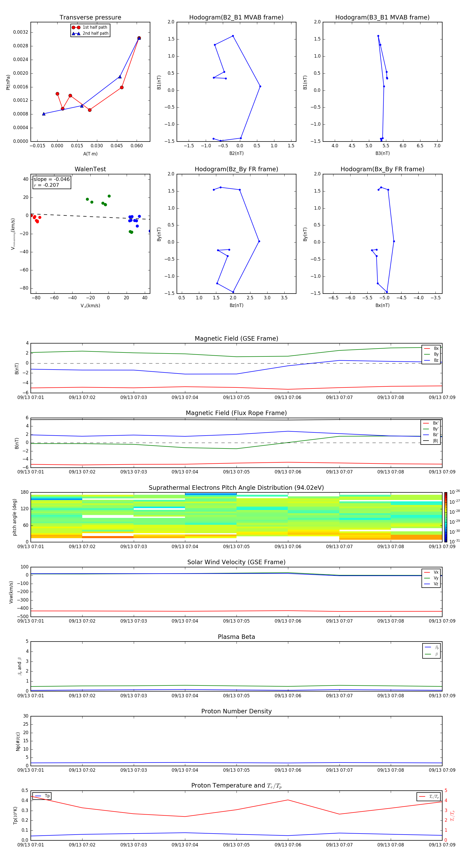The image size is (473, 868).
Task: Click 'By' legend entry in GSE magnetic field
Action: coord(431,355)
